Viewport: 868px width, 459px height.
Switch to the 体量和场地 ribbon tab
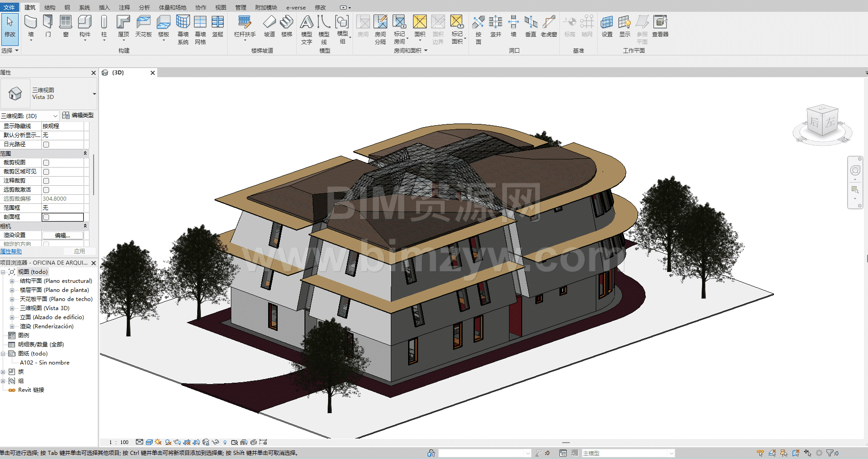(173, 7)
